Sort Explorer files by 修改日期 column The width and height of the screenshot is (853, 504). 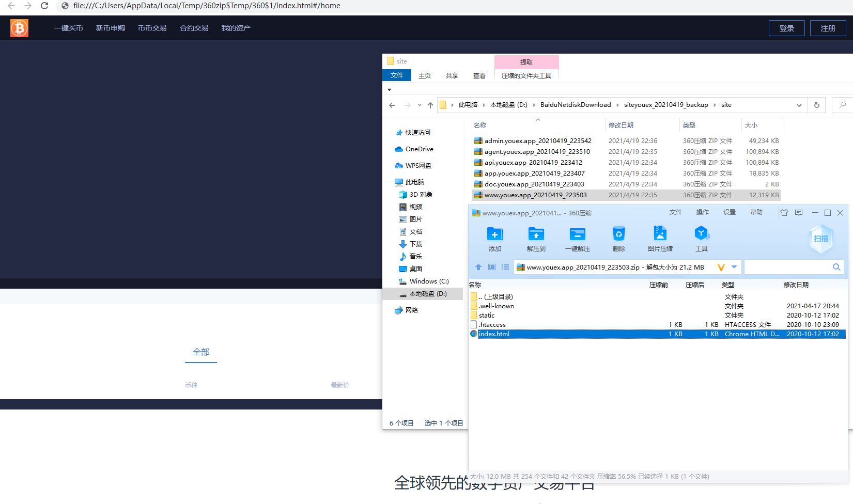[x=621, y=125]
